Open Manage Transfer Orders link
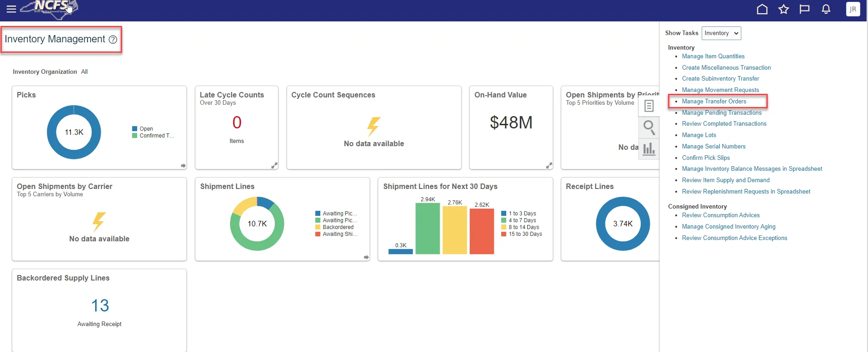This screenshot has width=868, height=352. 714,101
